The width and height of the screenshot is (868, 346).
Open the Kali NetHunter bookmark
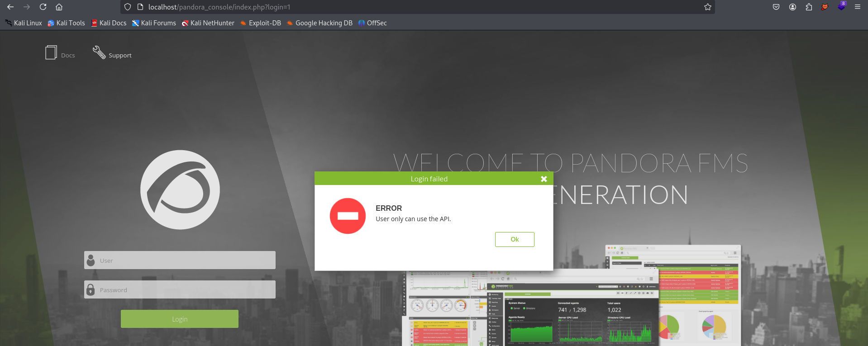[208, 23]
